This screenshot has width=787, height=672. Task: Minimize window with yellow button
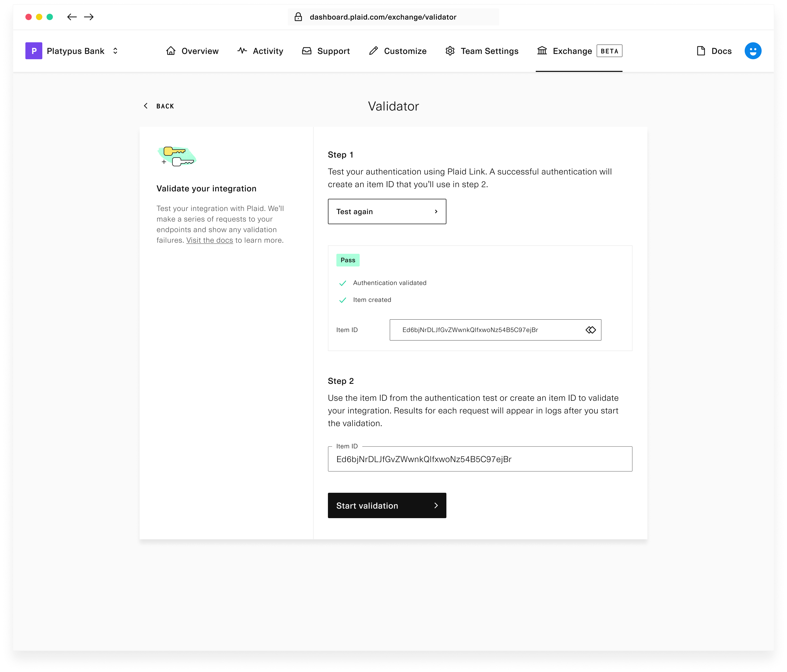pos(39,17)
